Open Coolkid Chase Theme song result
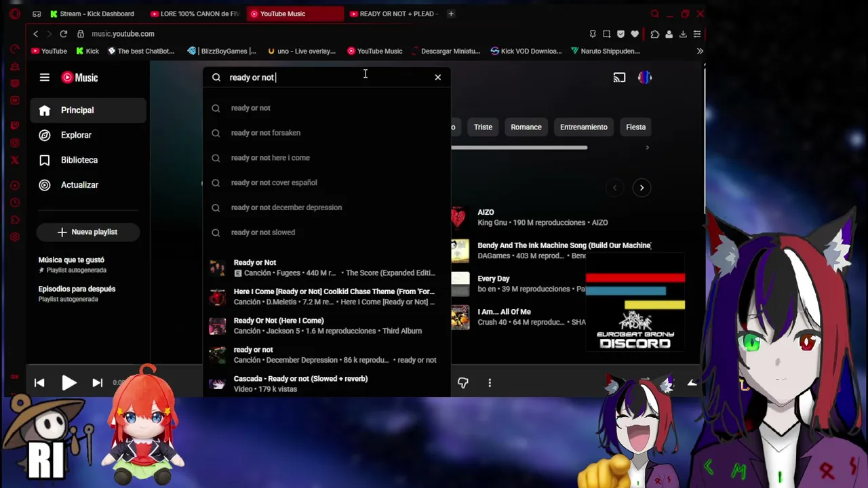Viewport: 868px width, 488px height. [327, 297]
